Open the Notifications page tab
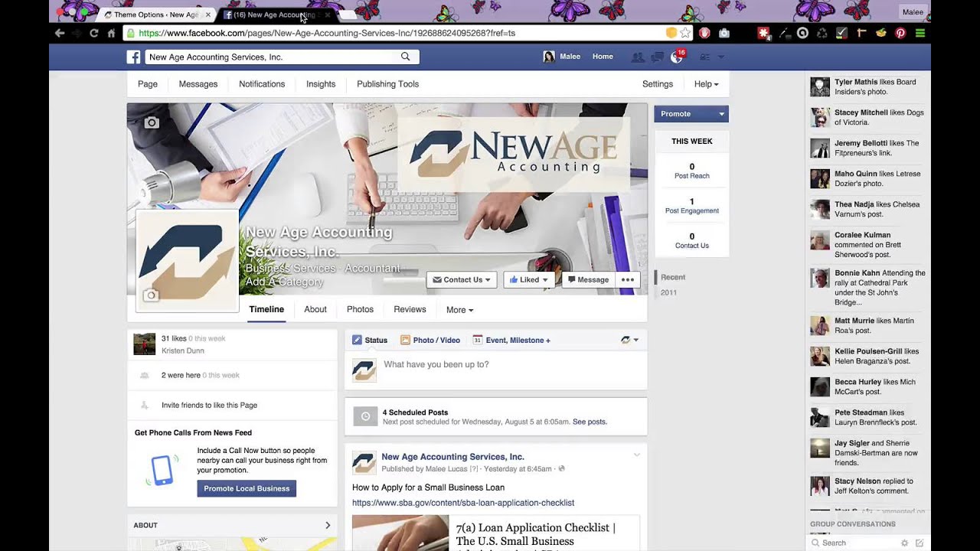The width and height of the screenshot is (980, 551). pyautogui.click(x=262, y=84)
